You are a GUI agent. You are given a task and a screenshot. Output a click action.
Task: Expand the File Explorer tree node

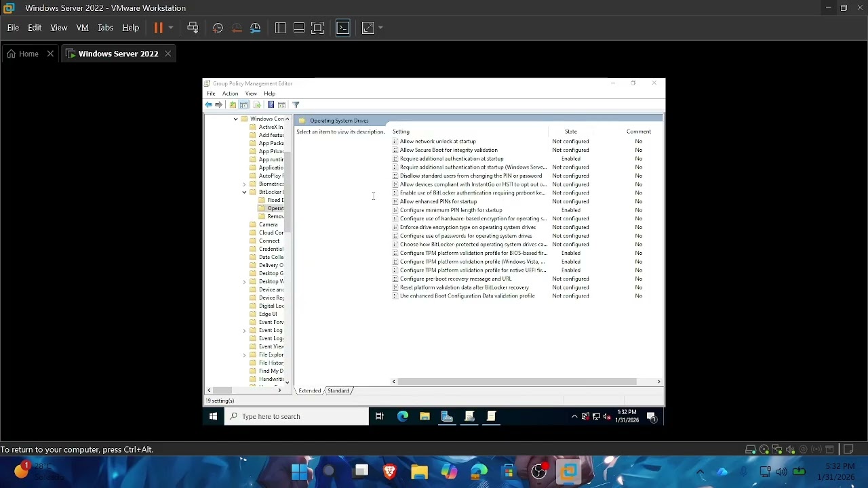click(244, 355)
